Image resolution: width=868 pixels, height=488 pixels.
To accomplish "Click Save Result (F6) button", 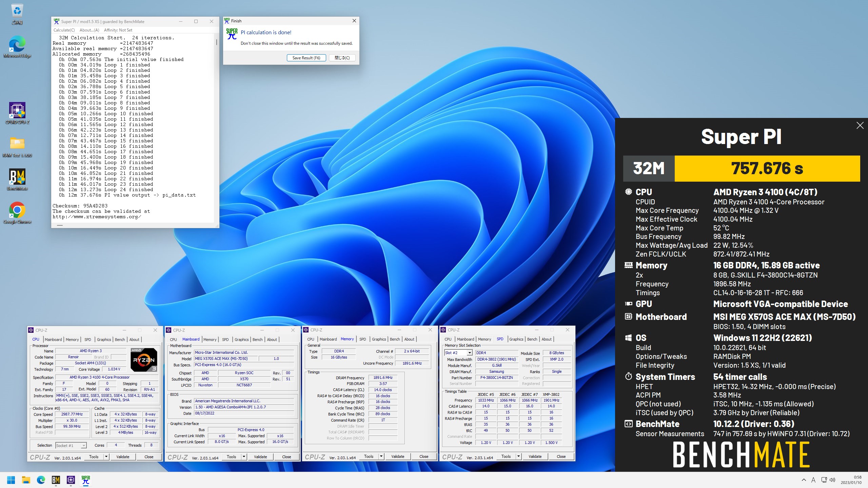I will [306, 58].
